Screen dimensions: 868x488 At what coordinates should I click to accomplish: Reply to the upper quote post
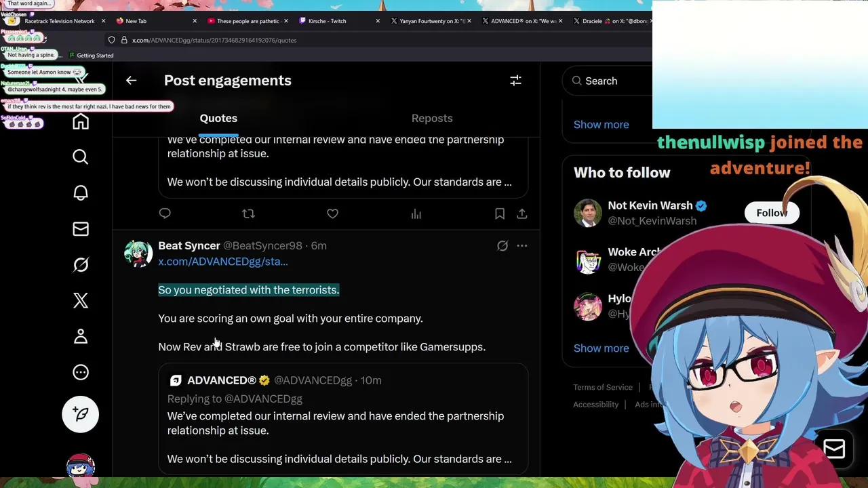(165, 213)
